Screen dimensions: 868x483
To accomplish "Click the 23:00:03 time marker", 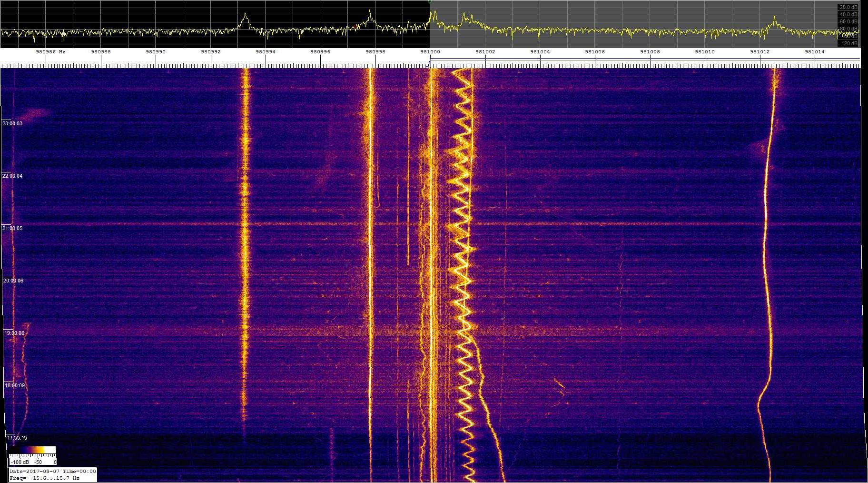I will (12, 123).
